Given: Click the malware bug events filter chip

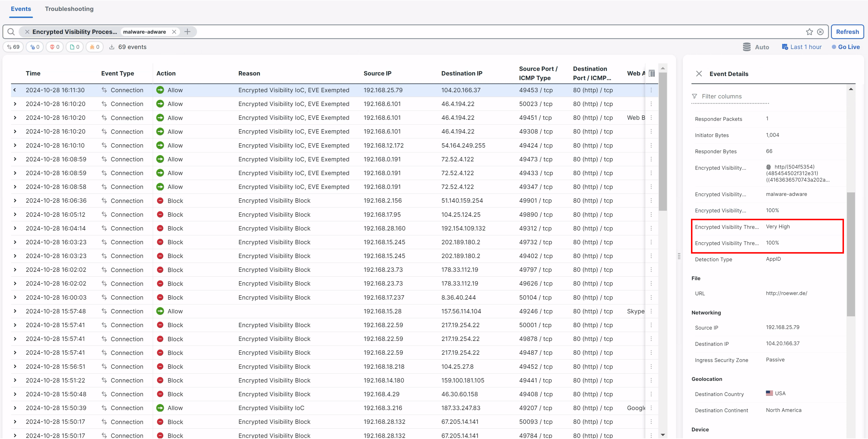Looking at the screenshot, I should click(94, 47).
